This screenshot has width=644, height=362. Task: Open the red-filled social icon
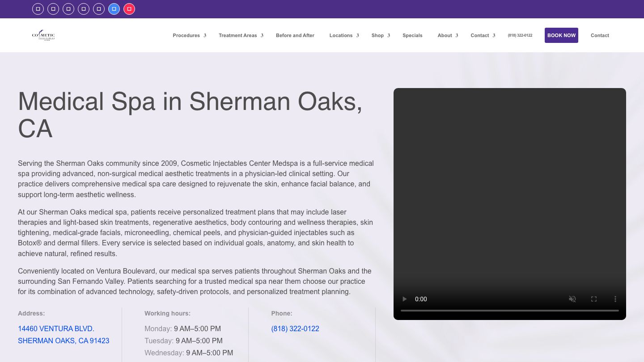click(129, 9)
